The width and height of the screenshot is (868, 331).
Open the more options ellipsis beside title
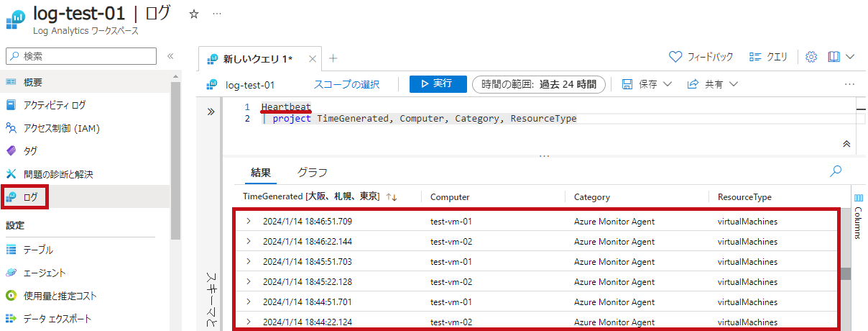coord(217,14)
